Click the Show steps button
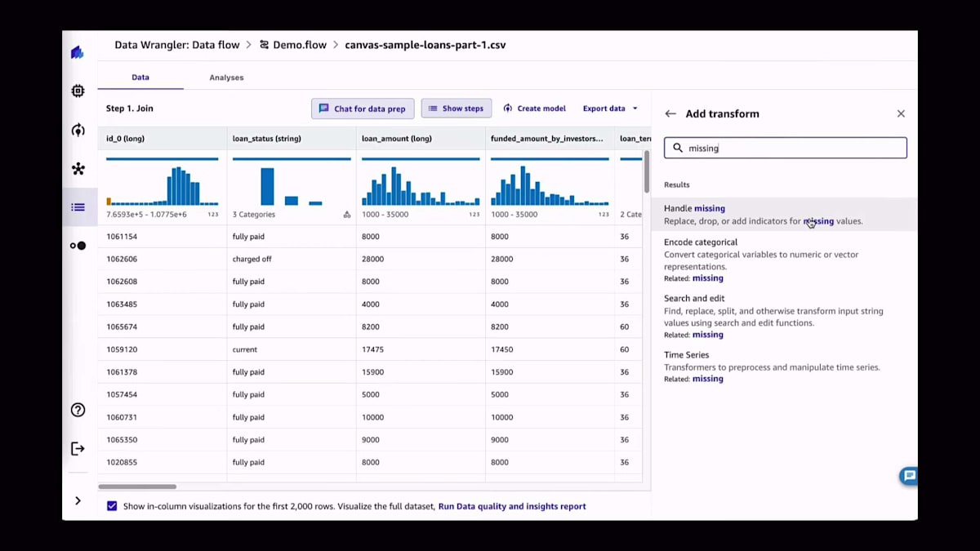Image resolution: width=980 pixels, height=551 pixels. (456, 109)
